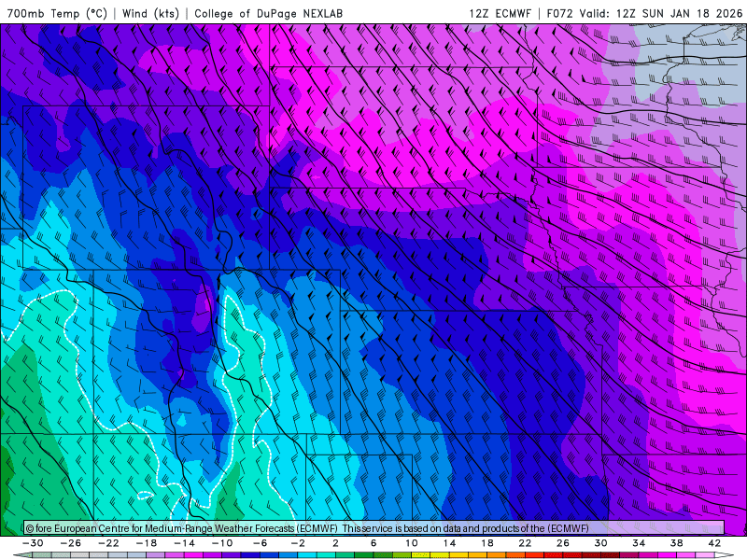Click the −22 colorbar label
Viewport: 747px width, 560px height.
[108, 543]
